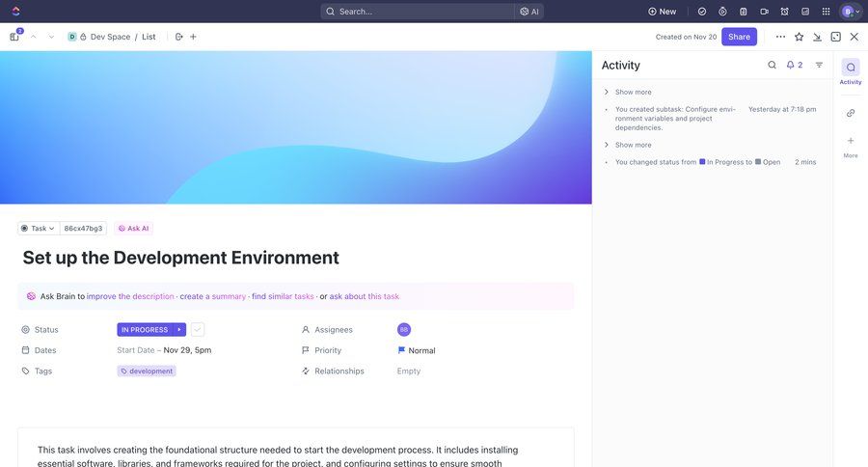Click the development tag
This screenshot has height=467, width=868.
[x=147, y=371]
